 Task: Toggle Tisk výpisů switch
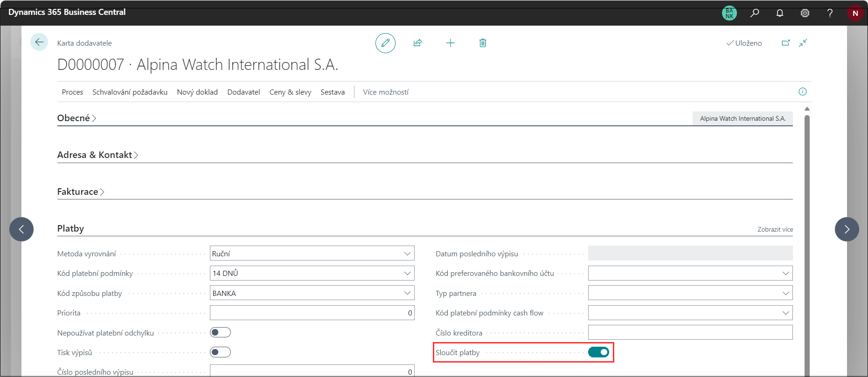point(220,352)
